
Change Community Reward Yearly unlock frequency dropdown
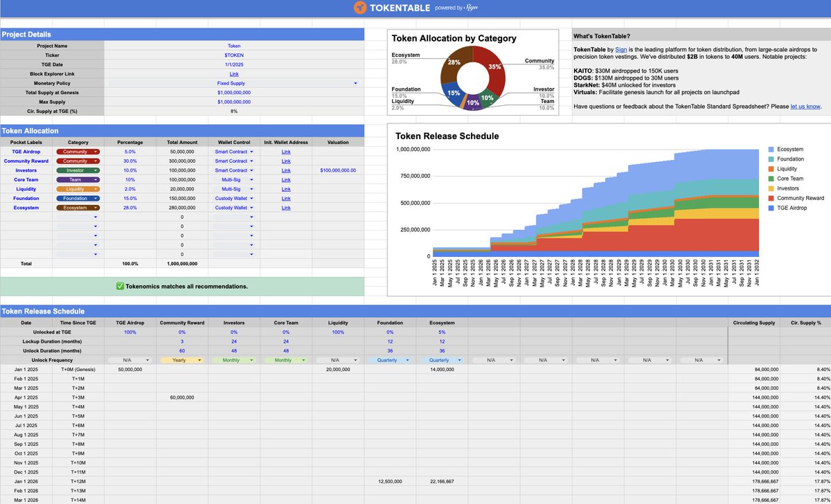tap(182, 361)
